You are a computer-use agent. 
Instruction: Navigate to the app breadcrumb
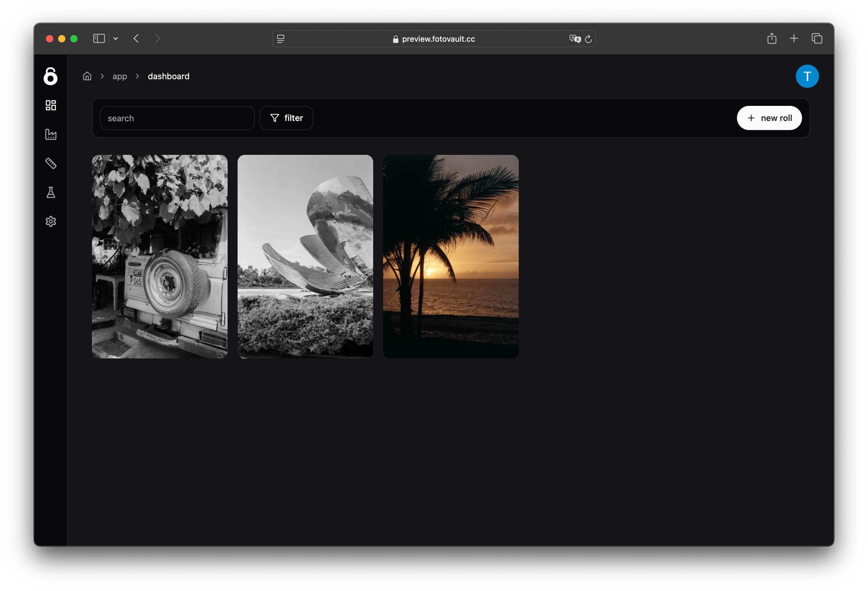tap(120, 76)
